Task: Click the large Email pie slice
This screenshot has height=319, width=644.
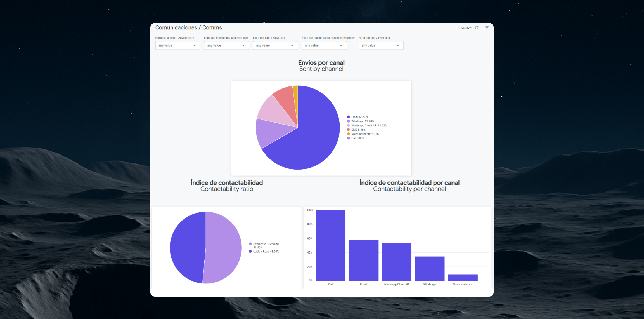Action: click(316, 137)
